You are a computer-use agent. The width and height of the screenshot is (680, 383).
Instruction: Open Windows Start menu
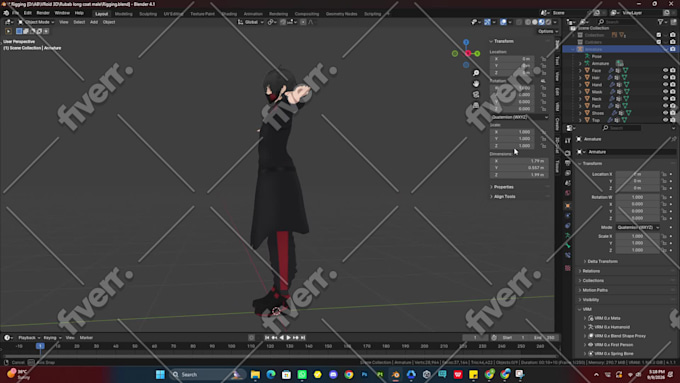pyautogui.click(x=160, y=374)
